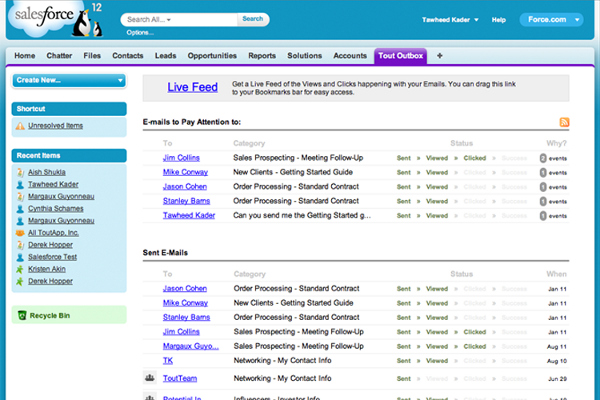This screenshot has height=400, width=600.
Task: Click the events badge in Tawheed Kader email row
Action: click(543, 216)
